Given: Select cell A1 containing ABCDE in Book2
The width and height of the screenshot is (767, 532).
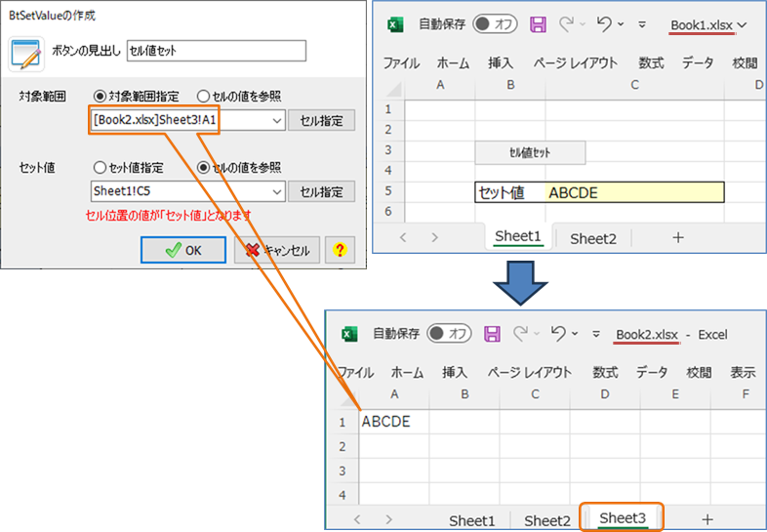Looking at the screenshot, I should pyautogui.click(x=394, y=422).
